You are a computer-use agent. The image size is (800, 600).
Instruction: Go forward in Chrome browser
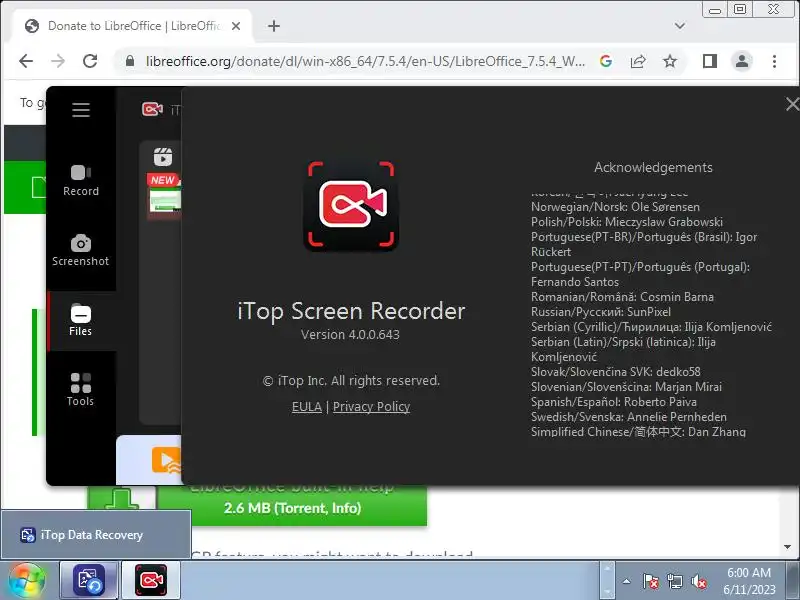(x=58, y=61)
